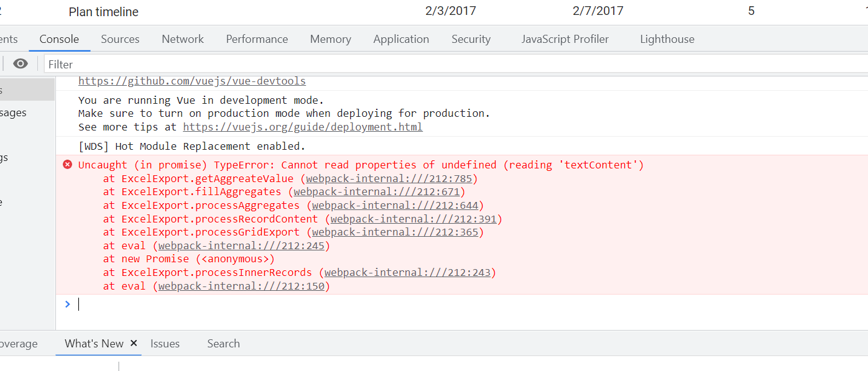Close the What's New drawer tab
This screenshot has height=371, width=868.
pos(134,343)
